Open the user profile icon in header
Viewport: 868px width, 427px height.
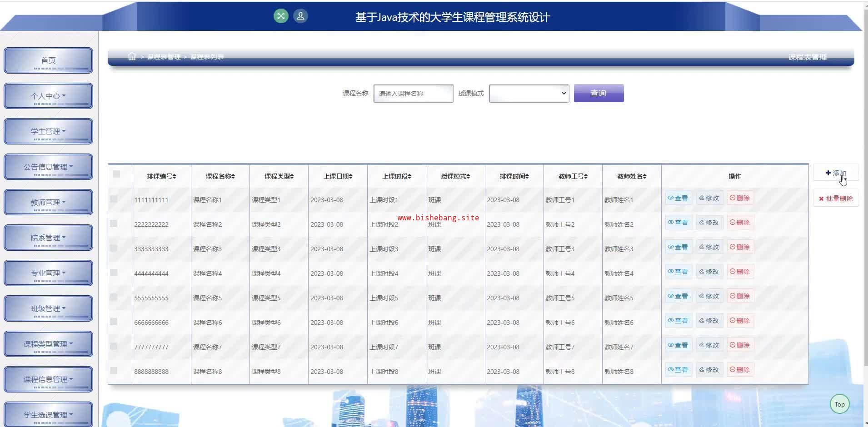pyautogui.click(x=300, y=16)
